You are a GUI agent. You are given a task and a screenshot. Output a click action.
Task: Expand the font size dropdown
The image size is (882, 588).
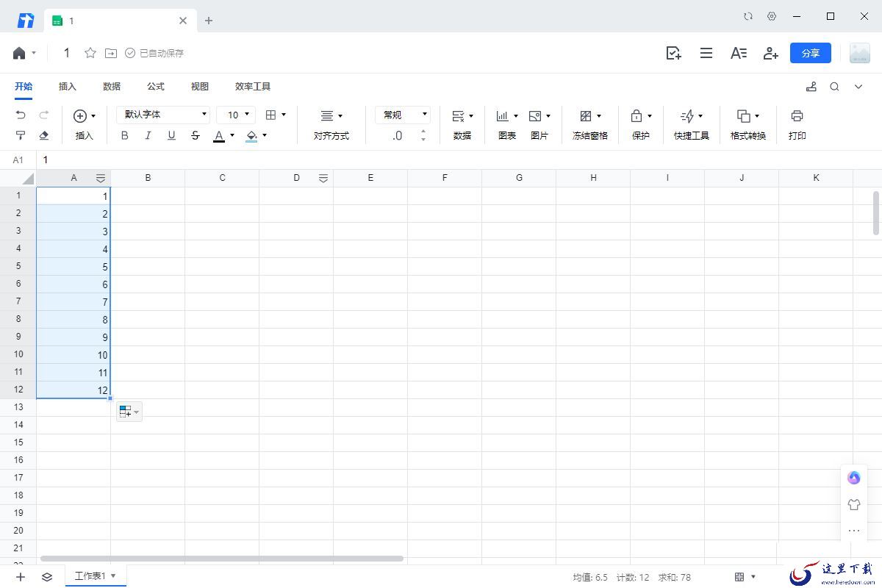236,115
